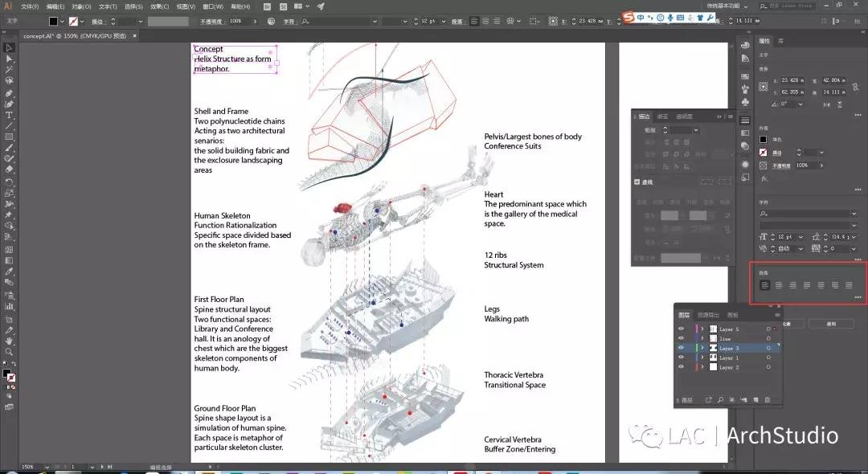Expand Layer 3 contents
Screen dimensions: 868x474
[702, 348]
